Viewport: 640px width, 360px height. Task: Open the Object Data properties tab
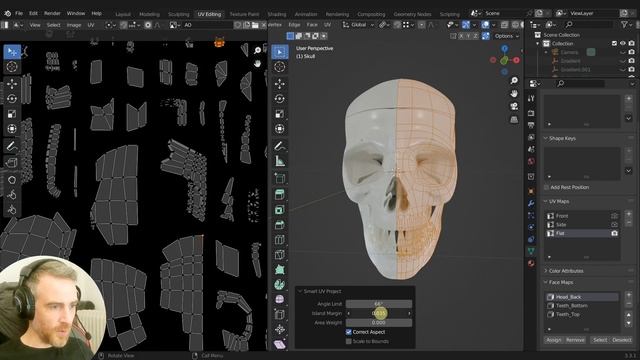point(531,251)
